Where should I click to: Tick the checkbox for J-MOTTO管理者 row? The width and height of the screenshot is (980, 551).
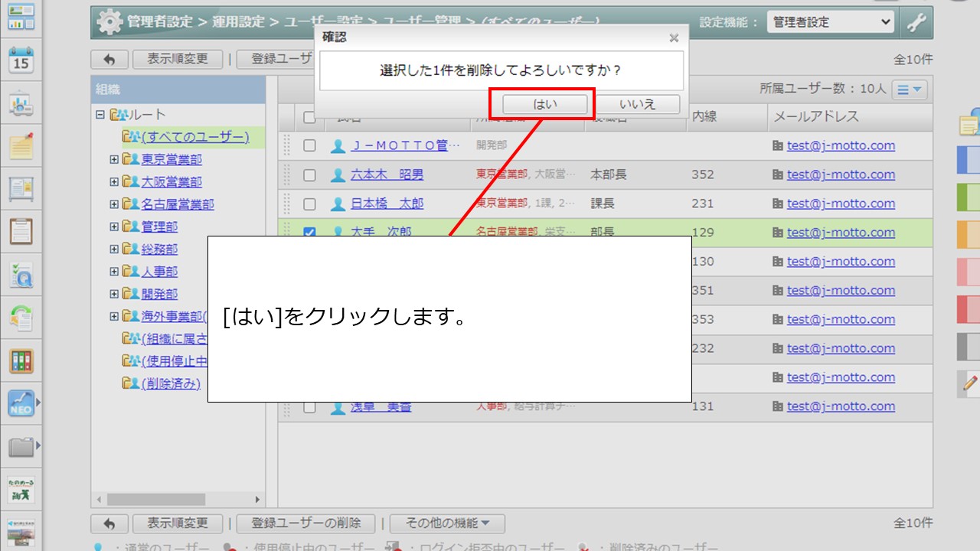point(309,146)
